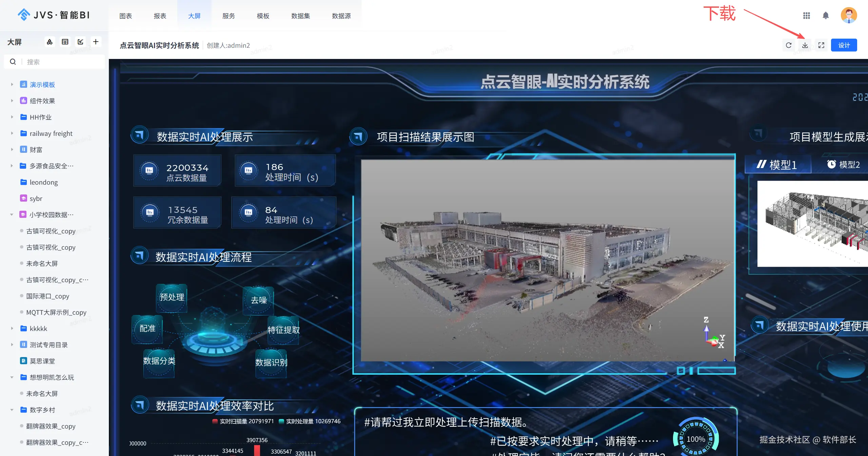Screen dimensions: 868x456
Task: Open the notifications bell
Action: coord(826,16)
